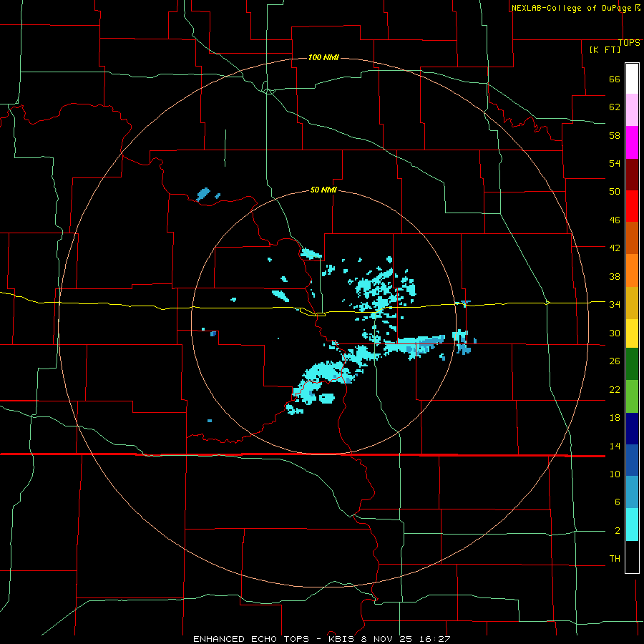The width and height of the screenshot is (644, 644).
Task: Click the 16:27 timestamp
Action: 435,639
